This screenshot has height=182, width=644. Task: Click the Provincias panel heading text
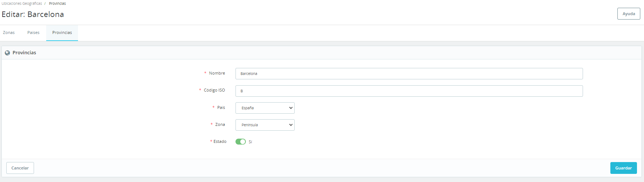point(24,53)
